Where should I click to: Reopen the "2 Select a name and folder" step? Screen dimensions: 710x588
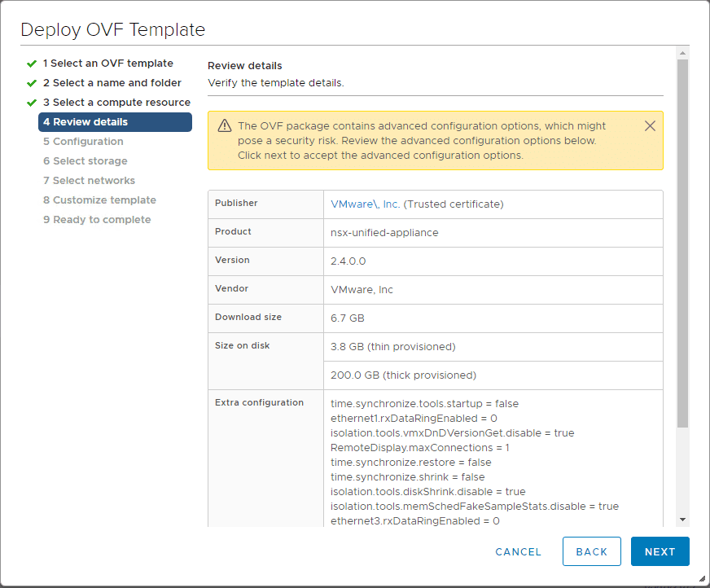click(112, 82)
